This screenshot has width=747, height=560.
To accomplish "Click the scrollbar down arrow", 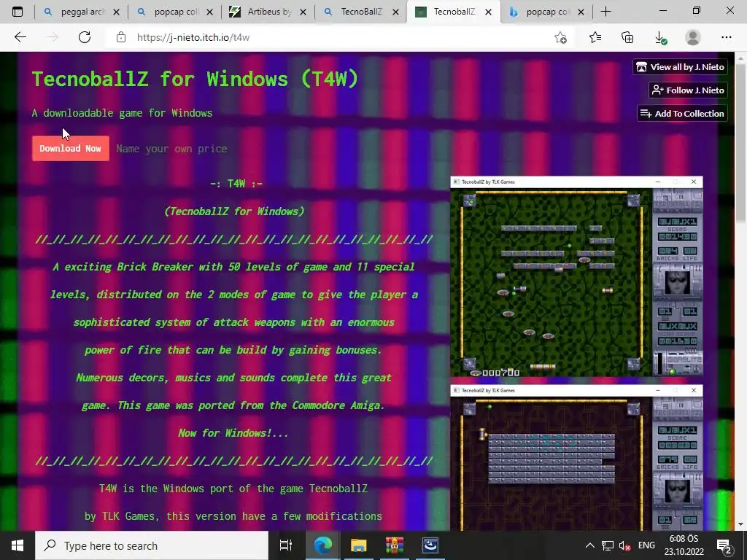I will (740, 524).
